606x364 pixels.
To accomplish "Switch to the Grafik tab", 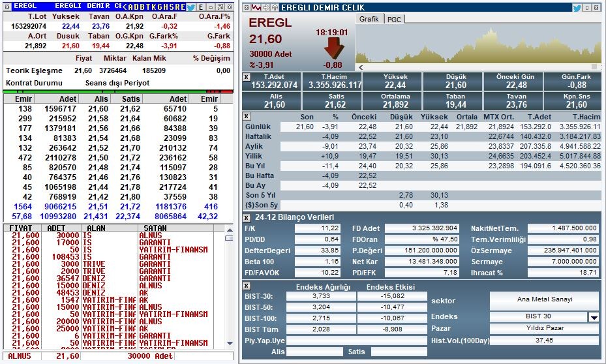I will point(369,19).
